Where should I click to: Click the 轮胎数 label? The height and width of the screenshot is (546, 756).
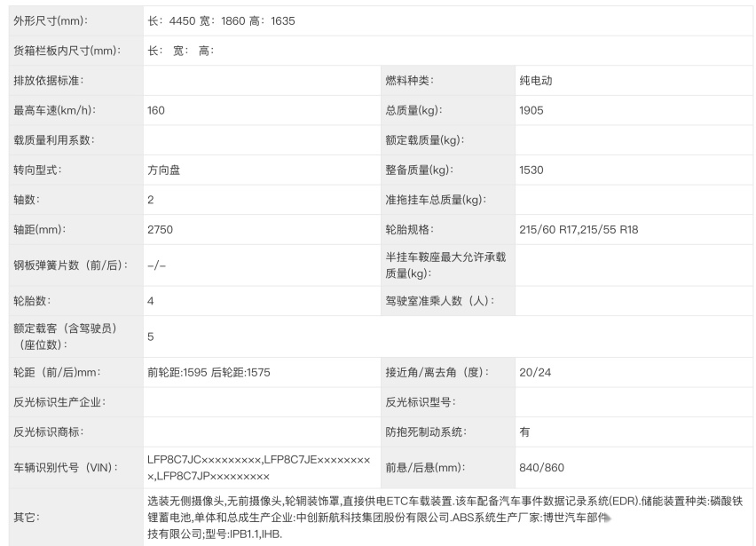coord(32,301)
